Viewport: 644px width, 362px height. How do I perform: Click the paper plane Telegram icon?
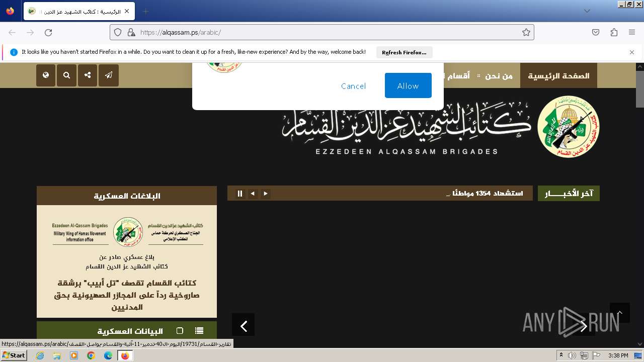[x=109, y=75]
